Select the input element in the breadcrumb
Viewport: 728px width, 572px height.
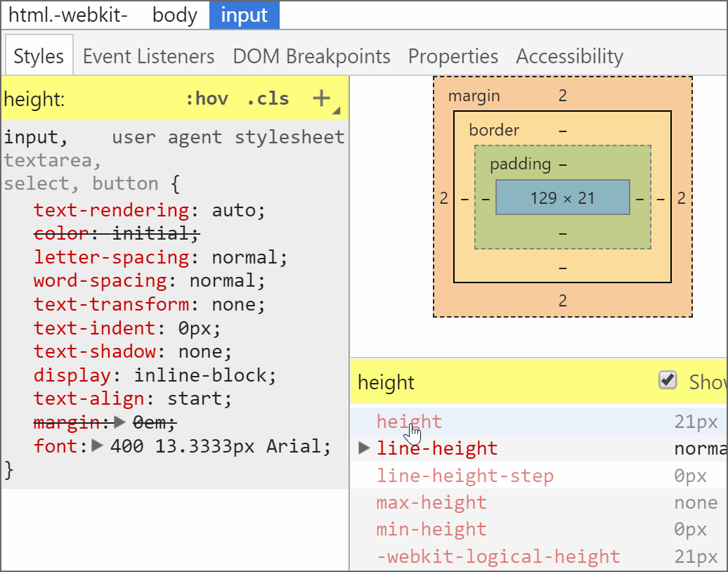pos(244,15)
